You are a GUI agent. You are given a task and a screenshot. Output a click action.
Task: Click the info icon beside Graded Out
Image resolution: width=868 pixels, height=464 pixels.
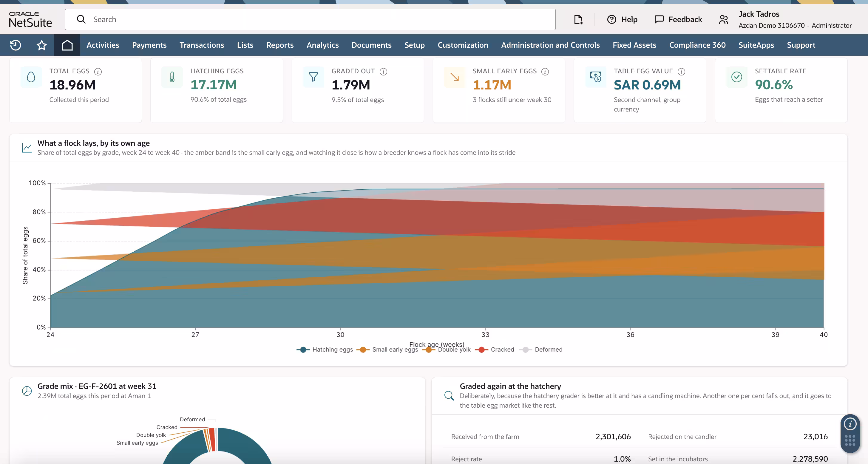point(384,72)
